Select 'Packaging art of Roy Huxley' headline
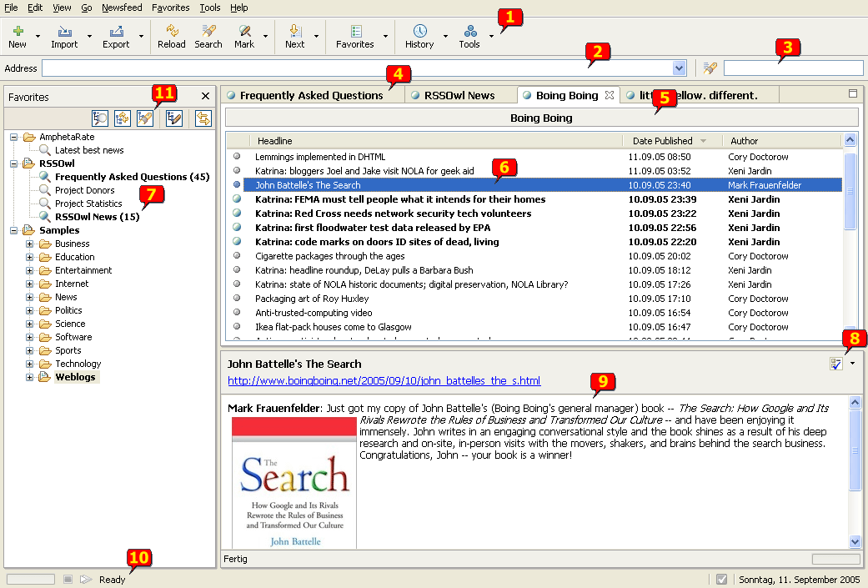 (312, 299)
